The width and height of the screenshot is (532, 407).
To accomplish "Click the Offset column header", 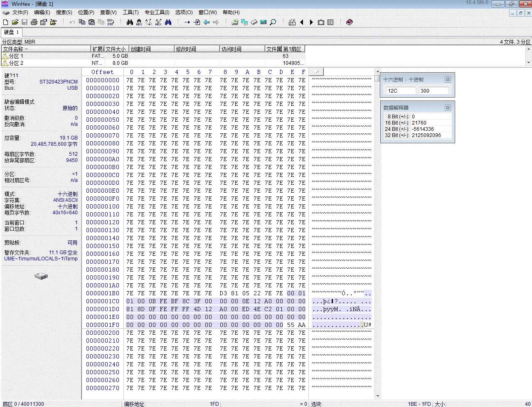I will [102, 72].
